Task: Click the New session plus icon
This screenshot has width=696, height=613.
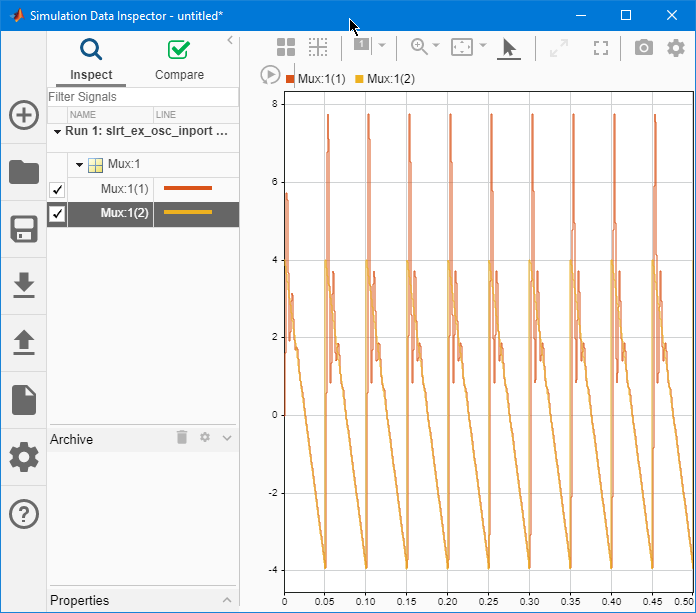Action: tap(23, 115)
